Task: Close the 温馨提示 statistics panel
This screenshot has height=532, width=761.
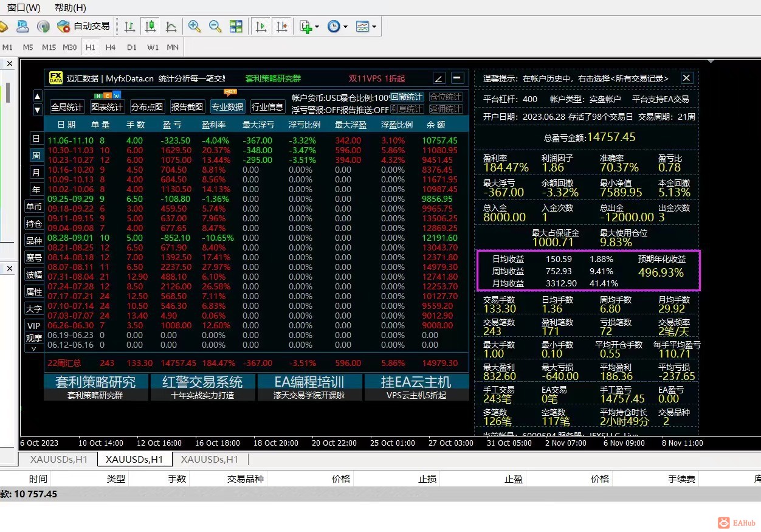Action: (x=687, y=78)
